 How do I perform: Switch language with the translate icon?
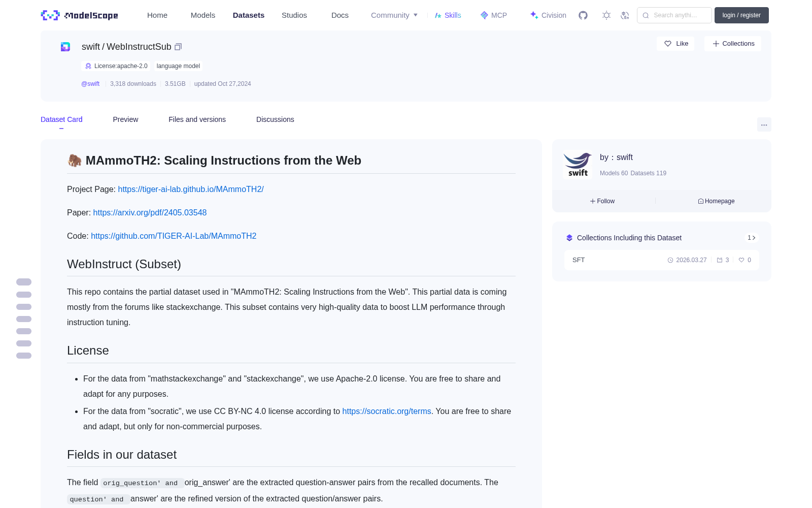pos(625,15)
